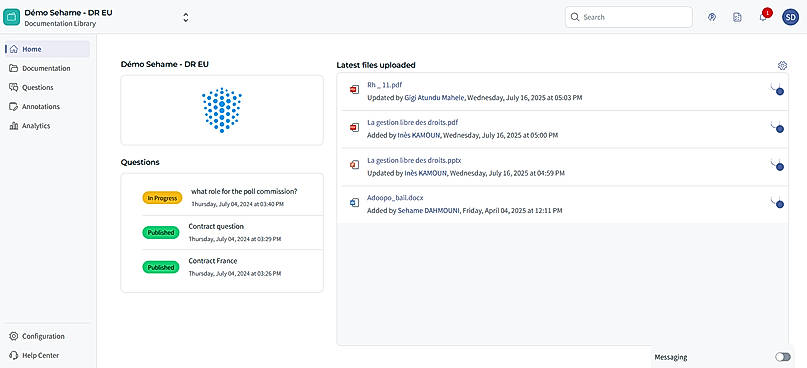
Task: Click the In Progress status badge
Action: 162,198
